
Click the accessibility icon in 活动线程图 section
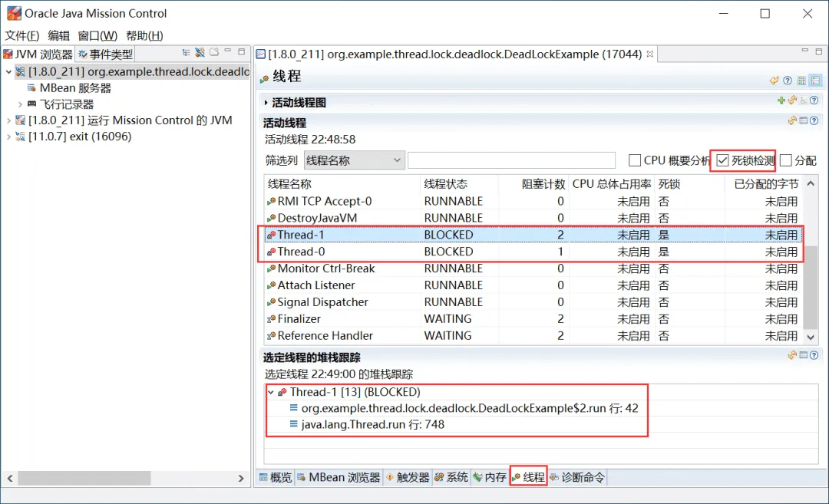point(803,100)
